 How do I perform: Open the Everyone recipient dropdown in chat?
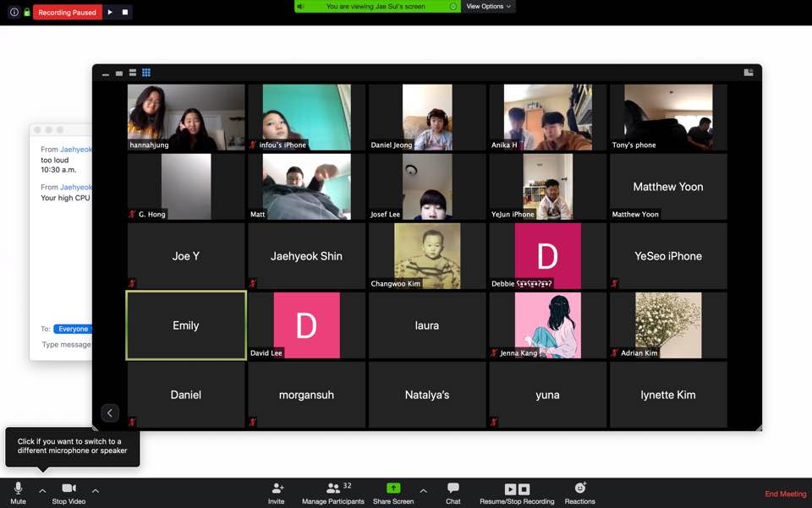73,329
